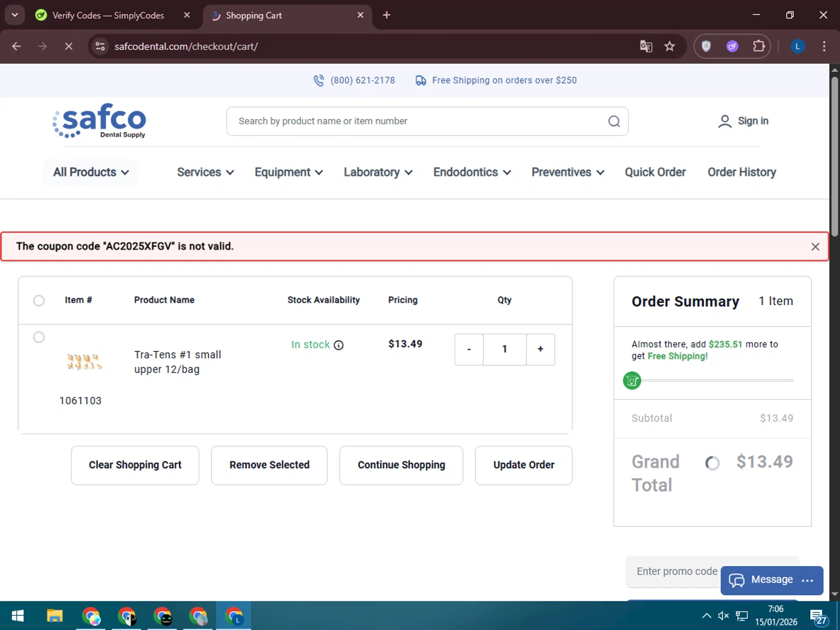The height and width of the screenshot is (630, 840).
Task: Close the Verify Codes SimplyCodes tab
Action: click(187, 15)
